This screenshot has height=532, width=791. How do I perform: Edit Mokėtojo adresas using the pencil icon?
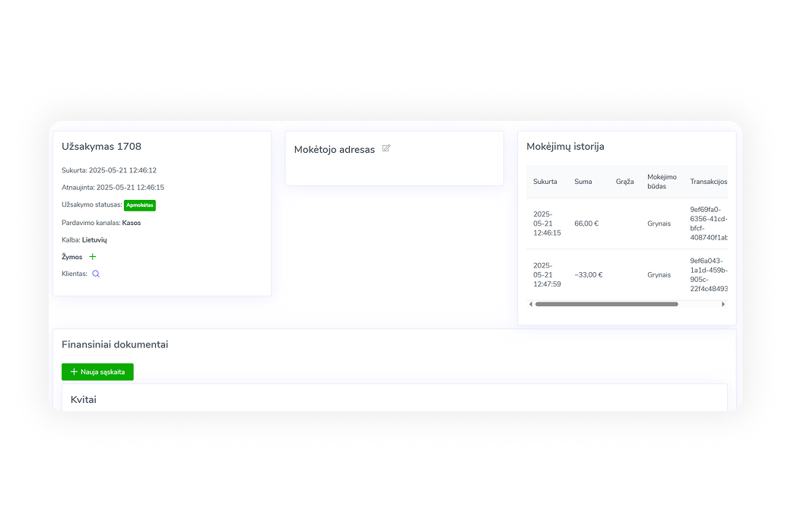point(386,148)
